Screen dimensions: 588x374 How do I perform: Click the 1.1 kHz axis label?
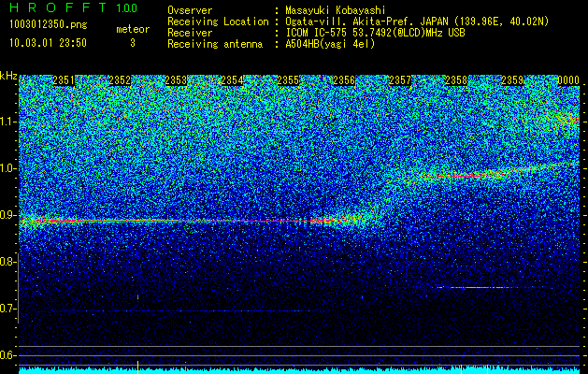8,122
